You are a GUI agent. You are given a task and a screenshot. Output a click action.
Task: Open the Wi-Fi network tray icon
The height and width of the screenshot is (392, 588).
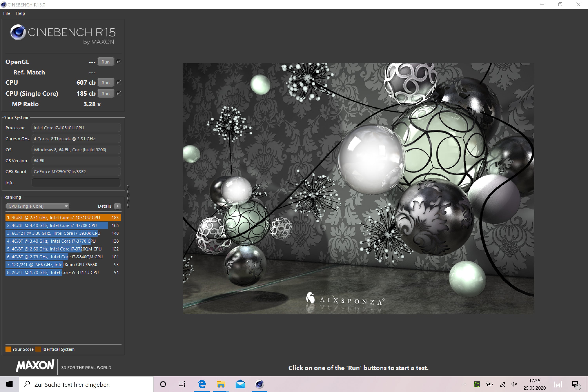tap(502, 384)
